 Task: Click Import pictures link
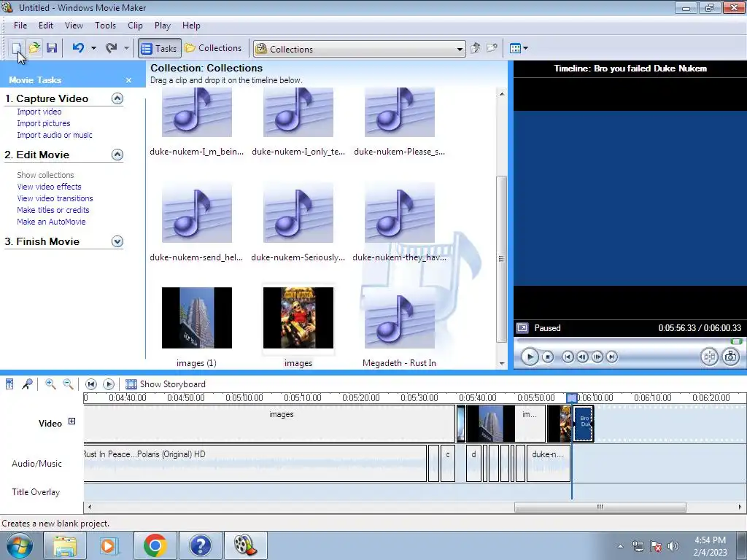(x=43, y=123)
